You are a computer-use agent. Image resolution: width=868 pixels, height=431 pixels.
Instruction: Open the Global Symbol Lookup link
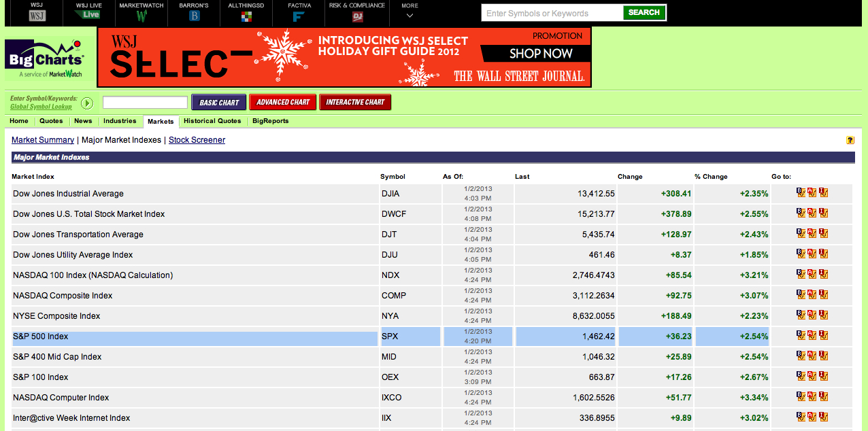coord(41,107)
